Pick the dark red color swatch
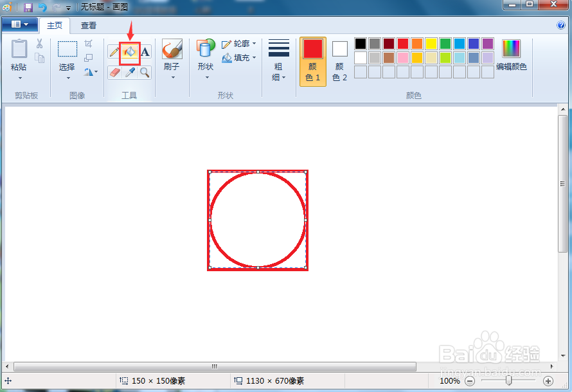 pyautogui.click(x=388, y=44)
